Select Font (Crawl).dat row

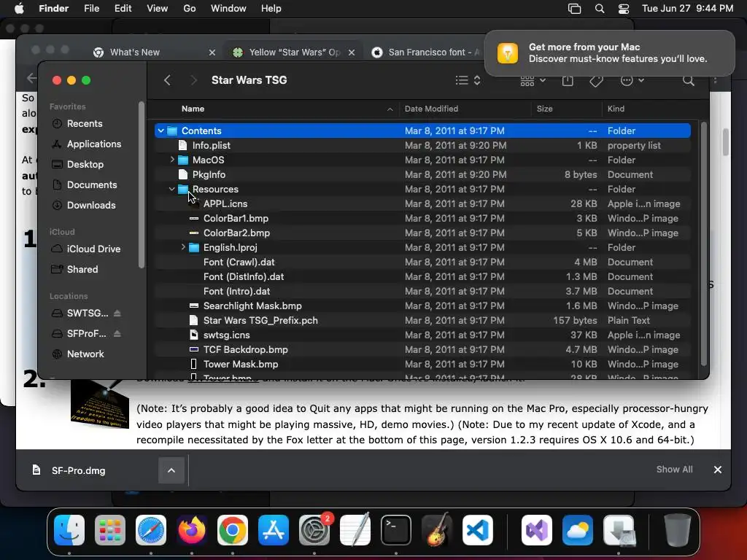pos(422,262)
